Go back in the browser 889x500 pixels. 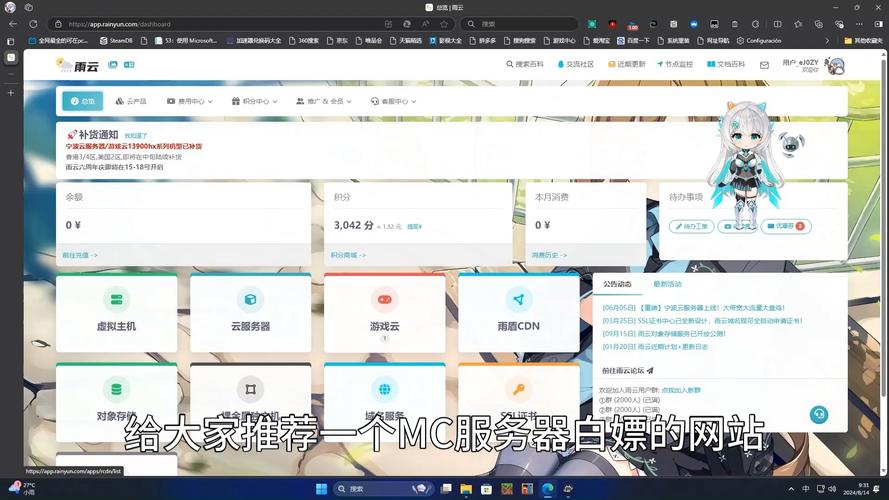point(12,24)
